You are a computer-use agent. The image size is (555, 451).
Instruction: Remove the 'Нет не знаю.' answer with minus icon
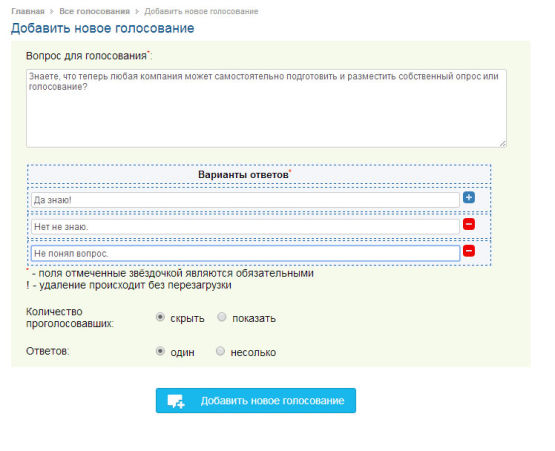point(469,224)
